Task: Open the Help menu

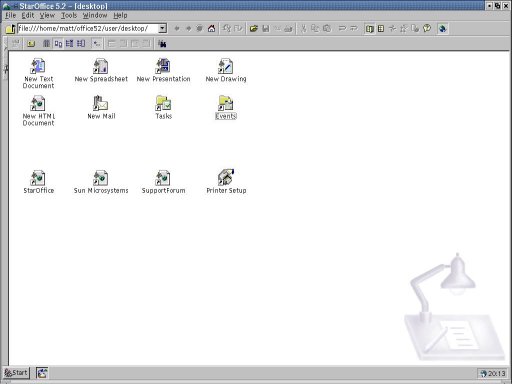Action: click(120, 15)
